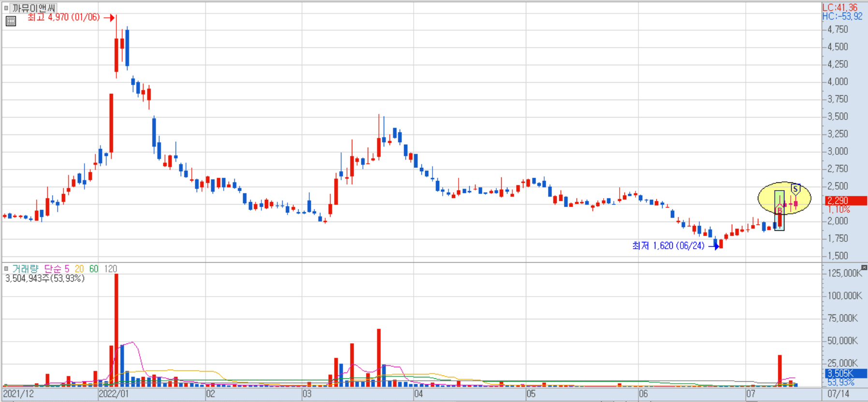Close the volume panel with its X icon
This screenshot has height=402, width=868.
click(864, 267)
